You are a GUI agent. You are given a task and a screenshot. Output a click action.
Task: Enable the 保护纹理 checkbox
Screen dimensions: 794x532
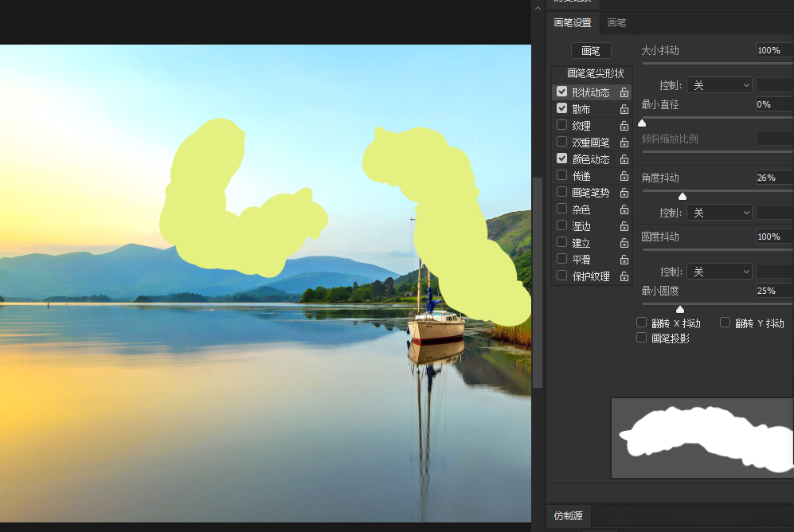561,276
